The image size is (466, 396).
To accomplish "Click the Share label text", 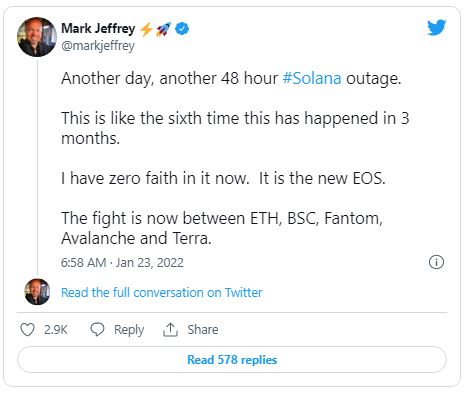I will coord(203,329).
